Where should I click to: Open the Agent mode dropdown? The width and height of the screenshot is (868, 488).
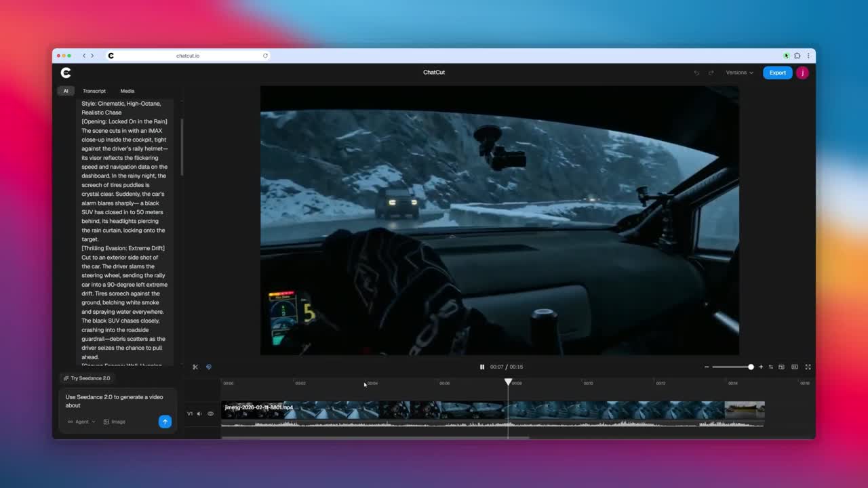coord(81,422)
